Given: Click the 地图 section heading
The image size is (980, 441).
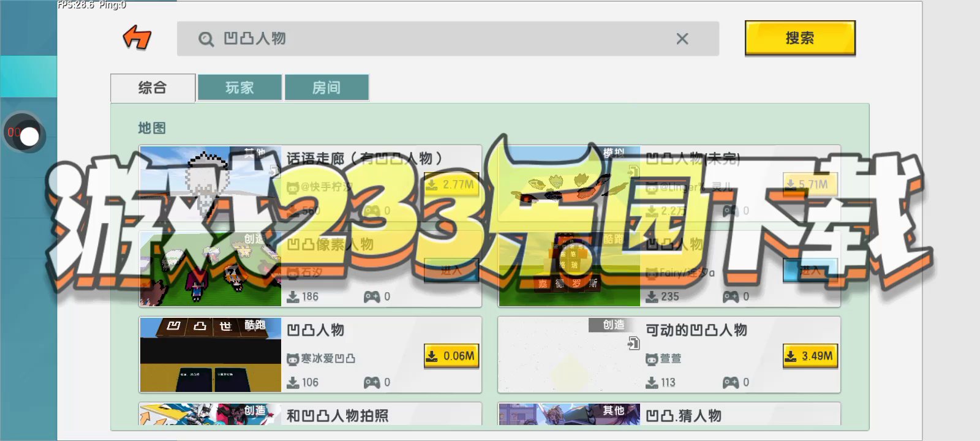Looking at the screenshot, I should (152, 128).
